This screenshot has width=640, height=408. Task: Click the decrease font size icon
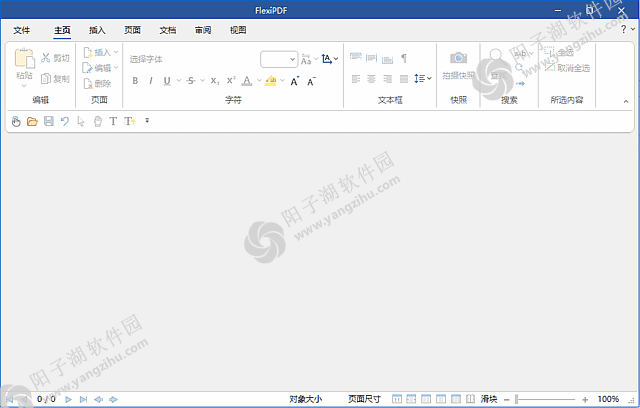pos(311,81)
